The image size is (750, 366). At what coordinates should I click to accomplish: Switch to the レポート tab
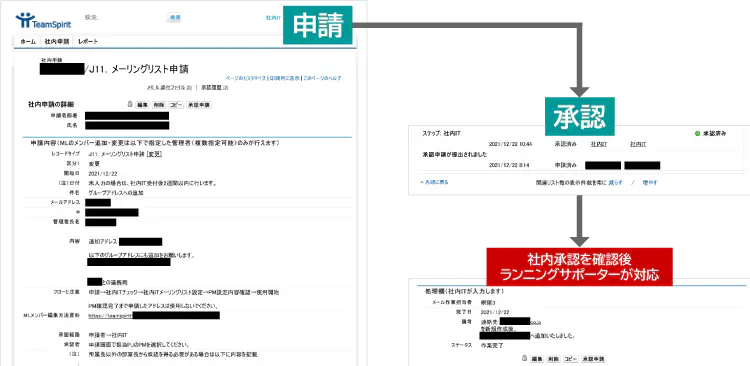(88, 42)
